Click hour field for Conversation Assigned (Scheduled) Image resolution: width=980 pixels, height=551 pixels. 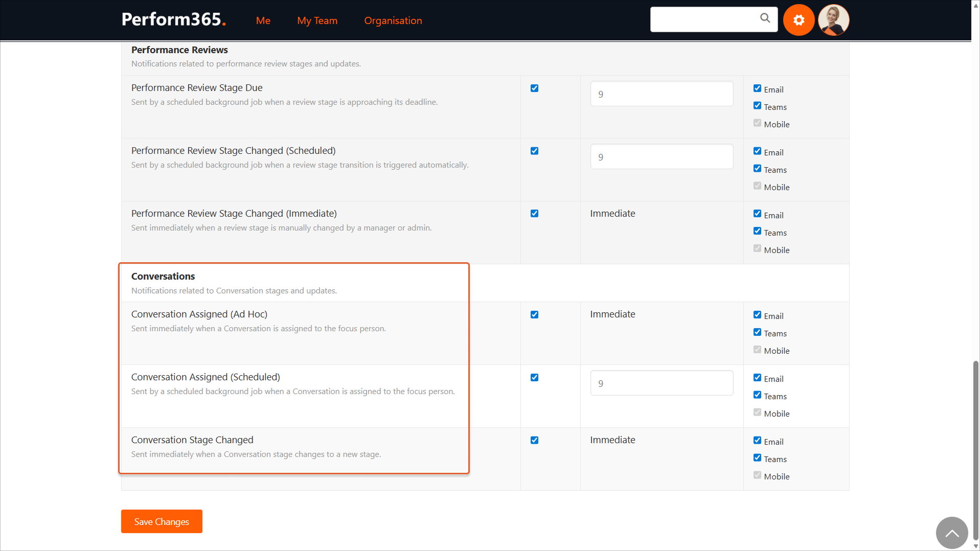pos(661,383)
